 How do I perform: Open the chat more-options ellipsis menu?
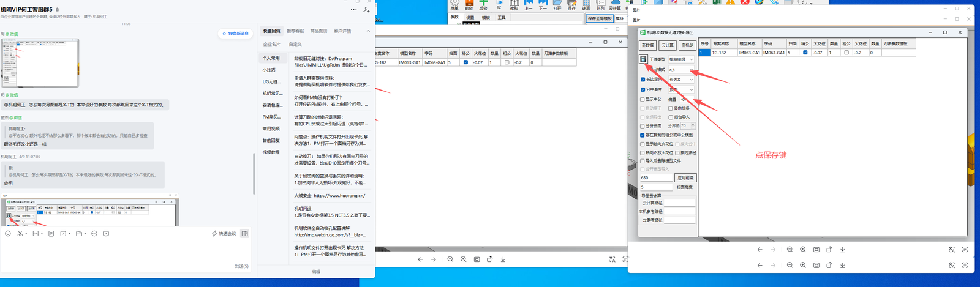pyautogui.click(x=353, y=10)
